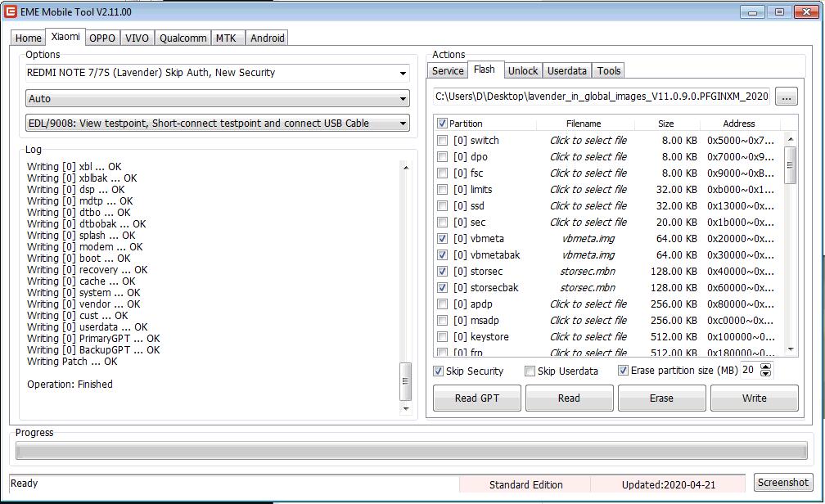This screenshot has width=825, height=504.
Task: Open the Tools actions tab
Action: [x=609, y=70]
